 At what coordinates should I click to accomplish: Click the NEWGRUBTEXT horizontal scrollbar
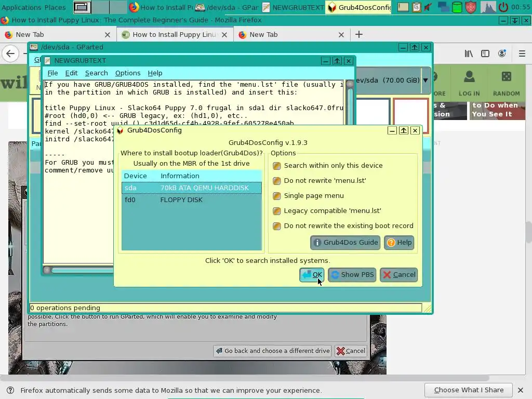coord(79,270)
